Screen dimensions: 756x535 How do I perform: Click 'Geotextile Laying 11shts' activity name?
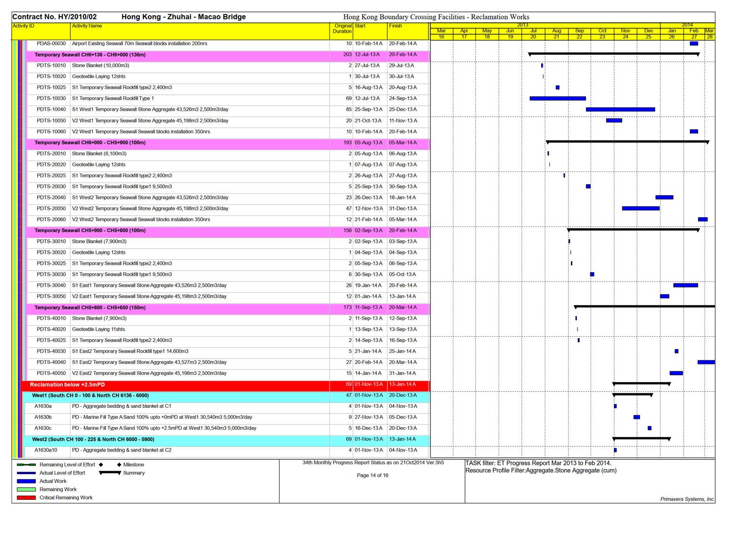pyautogui.click(x=99, y=329)
